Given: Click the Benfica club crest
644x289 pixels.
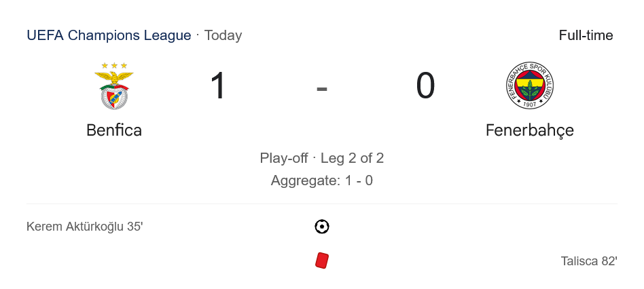Looking at the screenshot, I should [x=114, y=86].
